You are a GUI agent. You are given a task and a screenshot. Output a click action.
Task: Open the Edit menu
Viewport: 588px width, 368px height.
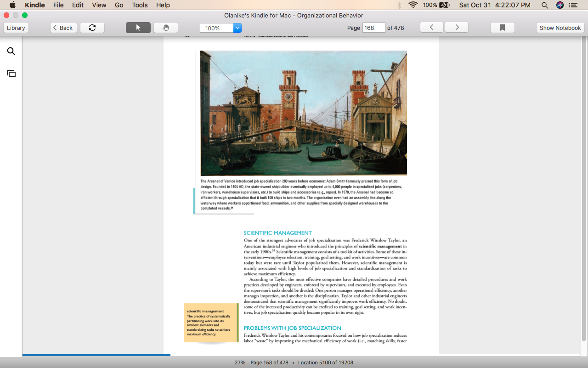tap(78, 5)
